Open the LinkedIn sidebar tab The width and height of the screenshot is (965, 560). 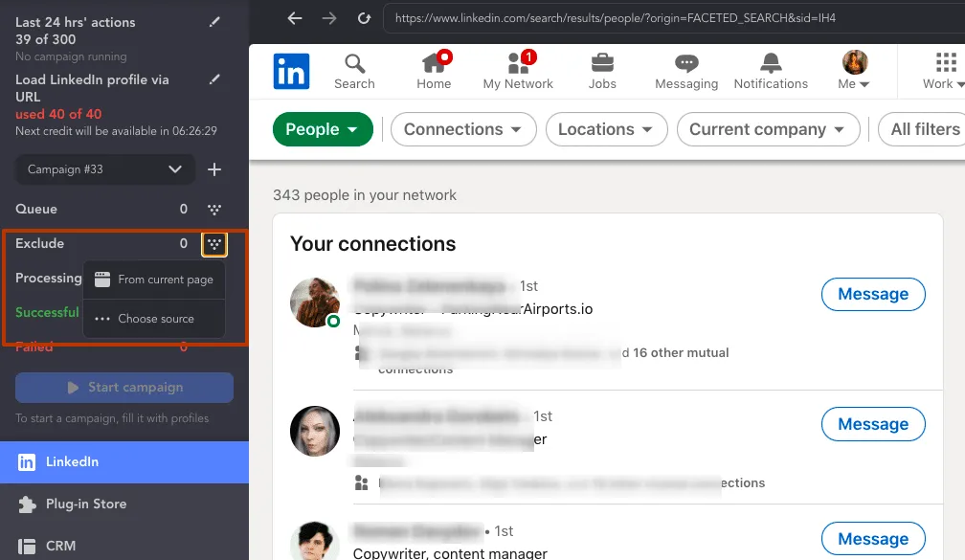tap(124, 462)
